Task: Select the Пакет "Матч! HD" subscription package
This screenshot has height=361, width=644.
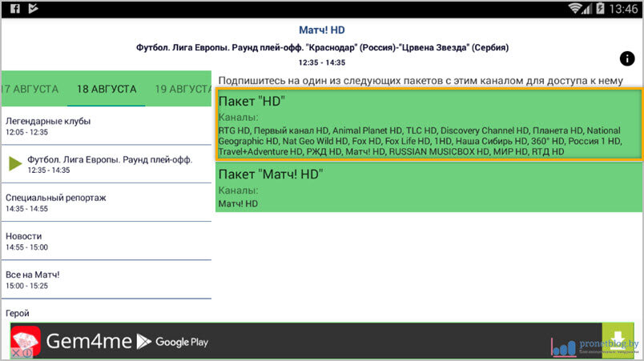Action: [x=429, y=187]
